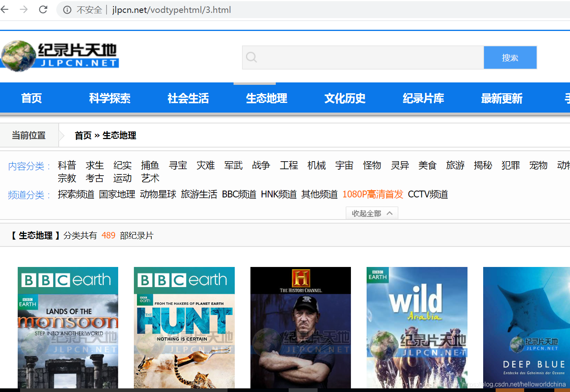Filter by 宗教 category

point(67,178)
